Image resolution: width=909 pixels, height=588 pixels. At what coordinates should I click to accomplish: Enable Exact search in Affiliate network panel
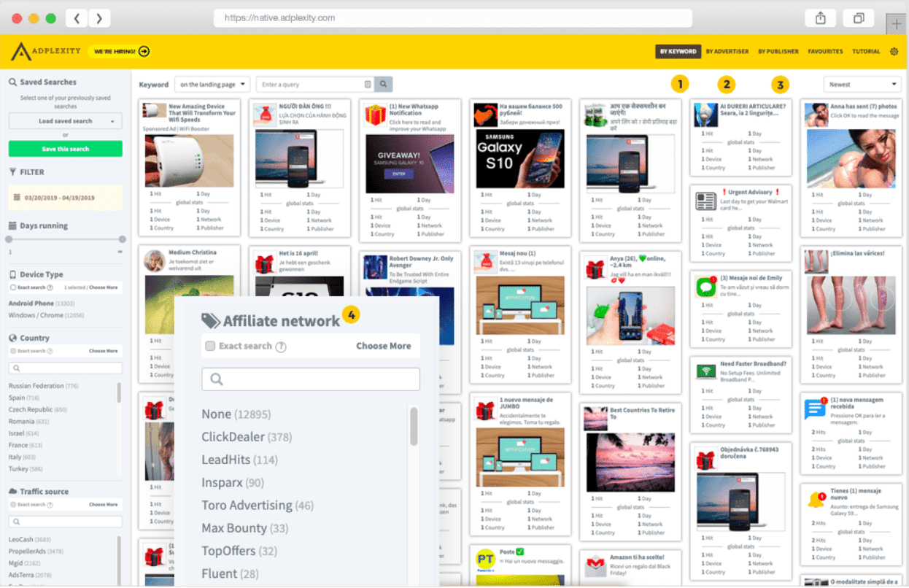pos(210,347)
